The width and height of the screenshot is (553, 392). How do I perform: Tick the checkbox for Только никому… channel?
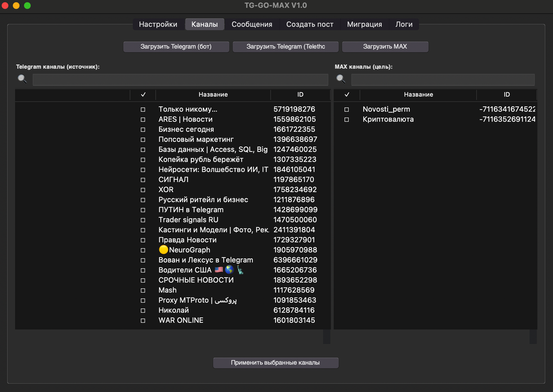(x=143, y=110)
